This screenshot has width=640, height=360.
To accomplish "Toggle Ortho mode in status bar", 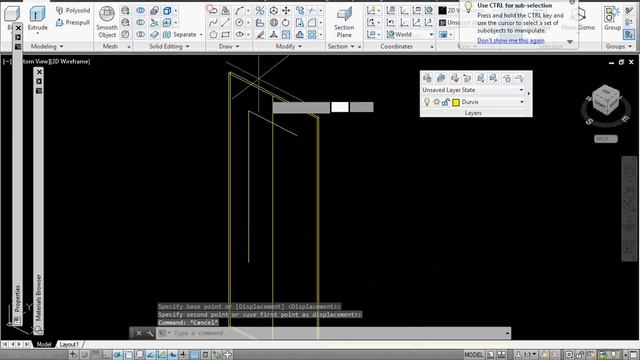I will [106, 355].
